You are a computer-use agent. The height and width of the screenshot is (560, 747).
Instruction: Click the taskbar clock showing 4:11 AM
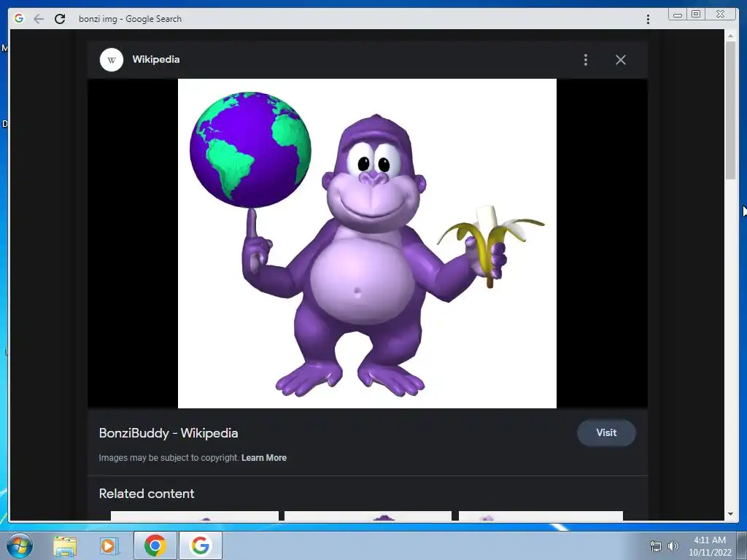[709, 546]
